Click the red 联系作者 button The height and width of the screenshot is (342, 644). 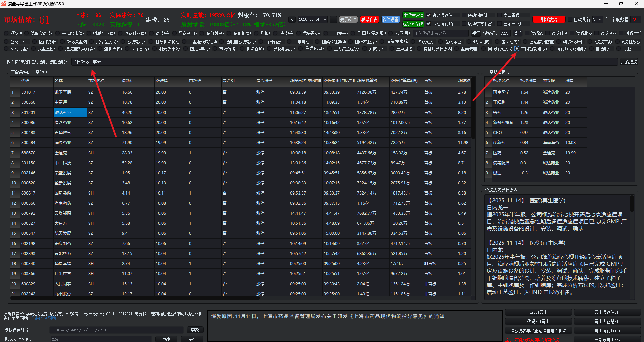[369, 19]
